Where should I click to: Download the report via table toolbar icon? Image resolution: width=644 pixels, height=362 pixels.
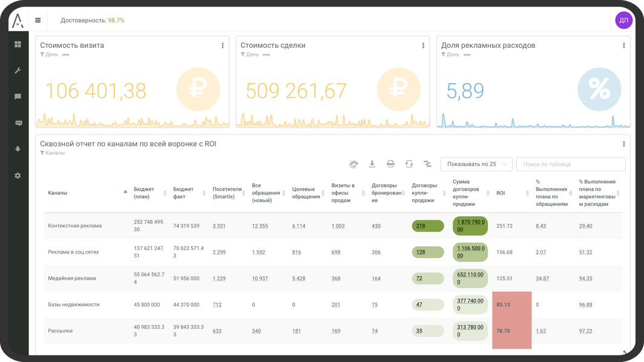click(x=372, y=164)
